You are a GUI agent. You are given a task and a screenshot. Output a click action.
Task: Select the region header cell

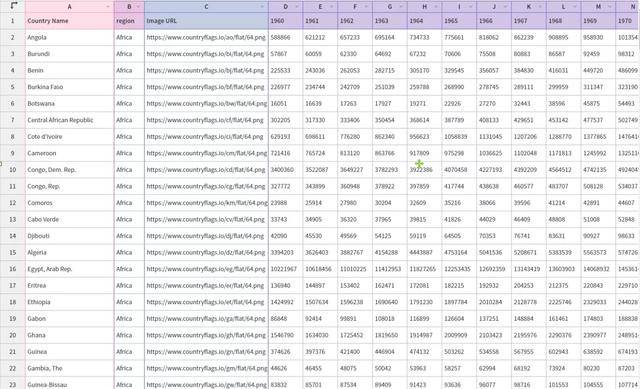(x=129, y=21)
